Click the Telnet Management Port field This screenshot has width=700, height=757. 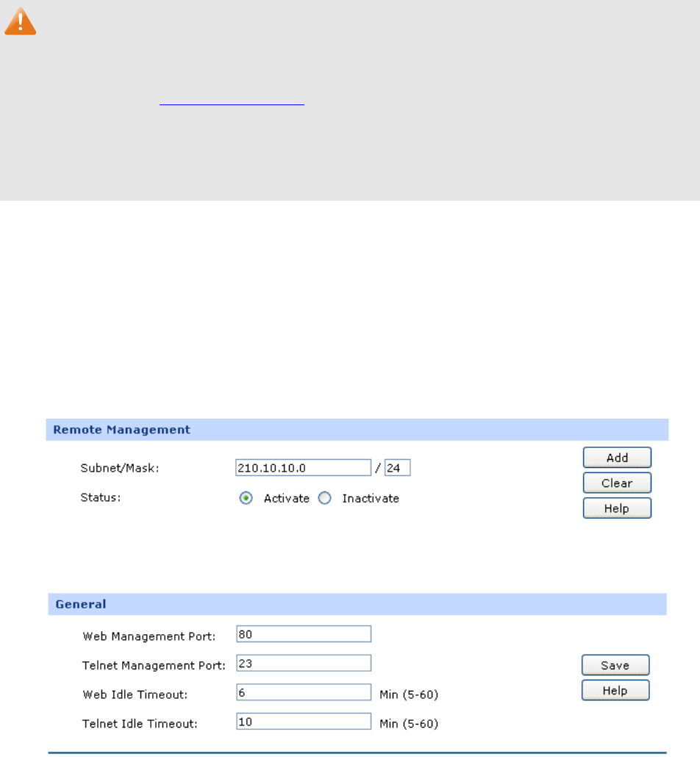pyautogui.click(x=304, y=664)
